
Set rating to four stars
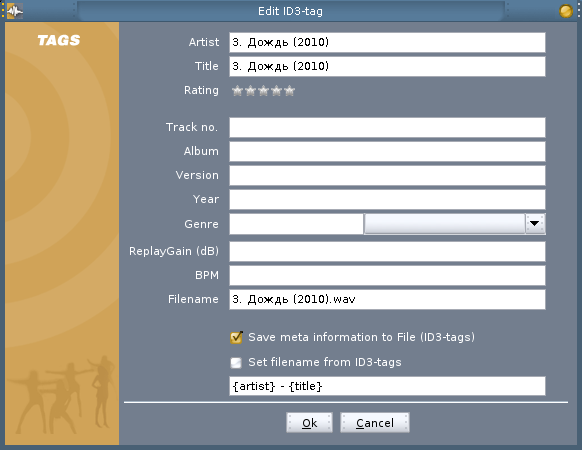pos(277,91)
